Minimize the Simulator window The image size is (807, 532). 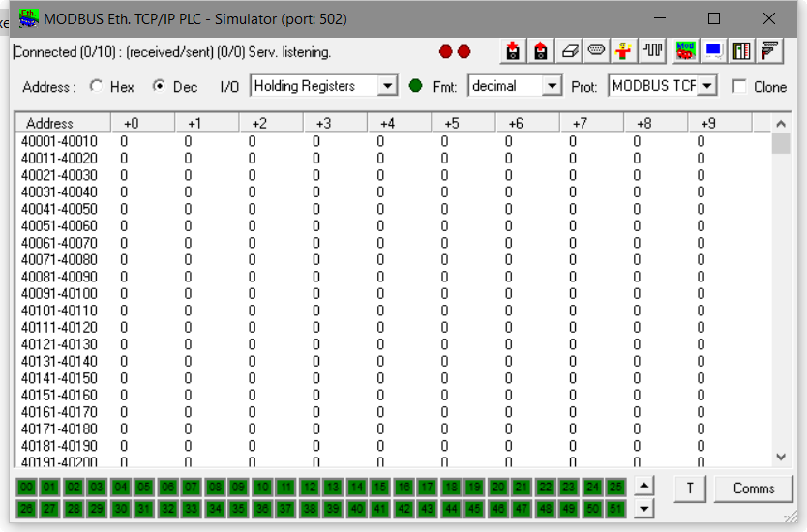660,18
